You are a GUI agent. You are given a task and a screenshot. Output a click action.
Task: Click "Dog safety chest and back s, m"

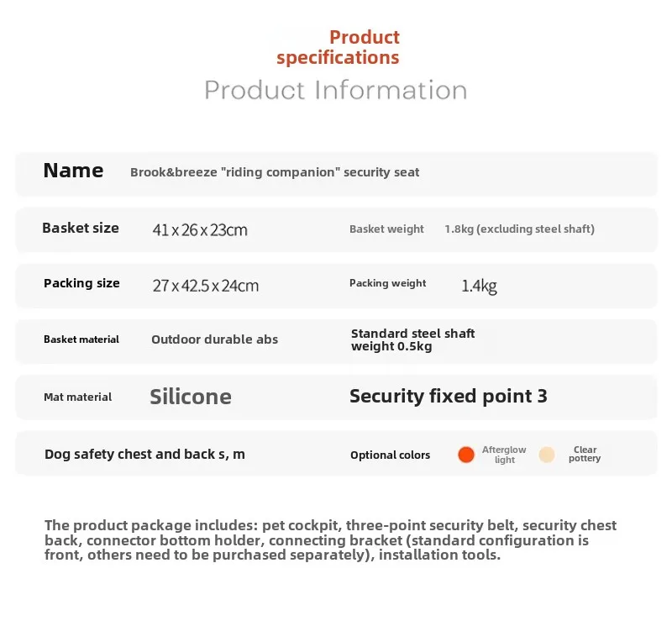[144, 455]
